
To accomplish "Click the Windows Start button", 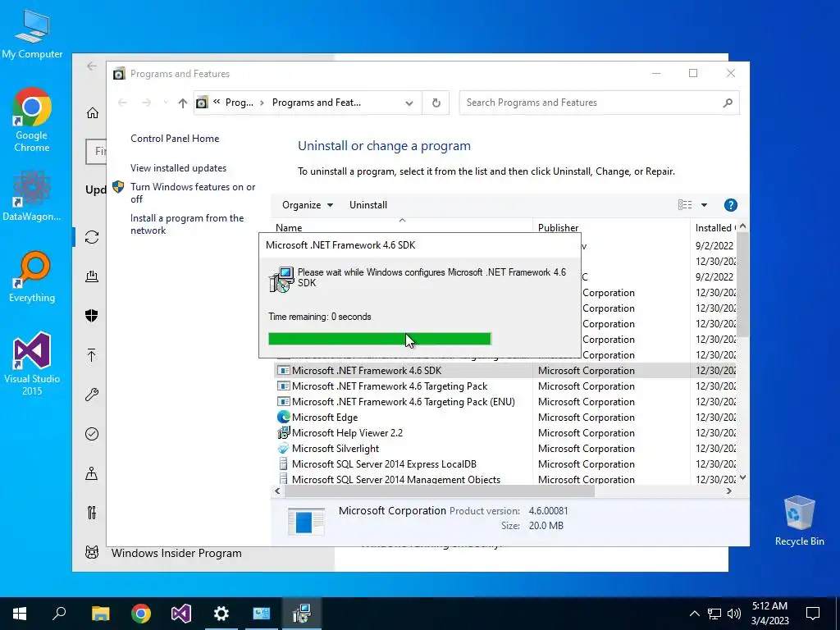I will pos(20,614).
